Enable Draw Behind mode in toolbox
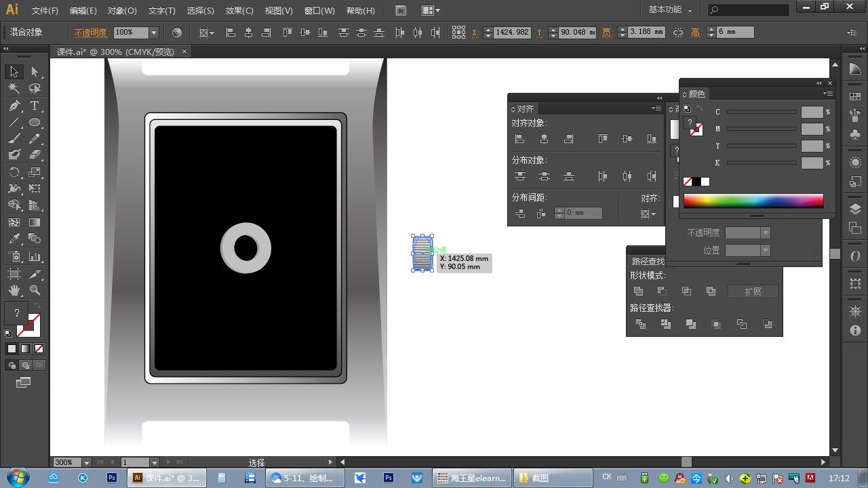The height and width of the screenshot is (488, 868). coord(25,365)
